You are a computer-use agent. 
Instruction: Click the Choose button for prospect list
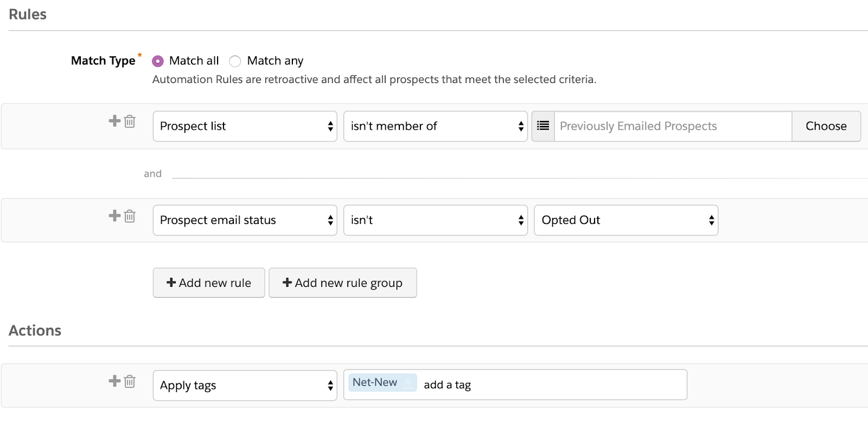826,126
